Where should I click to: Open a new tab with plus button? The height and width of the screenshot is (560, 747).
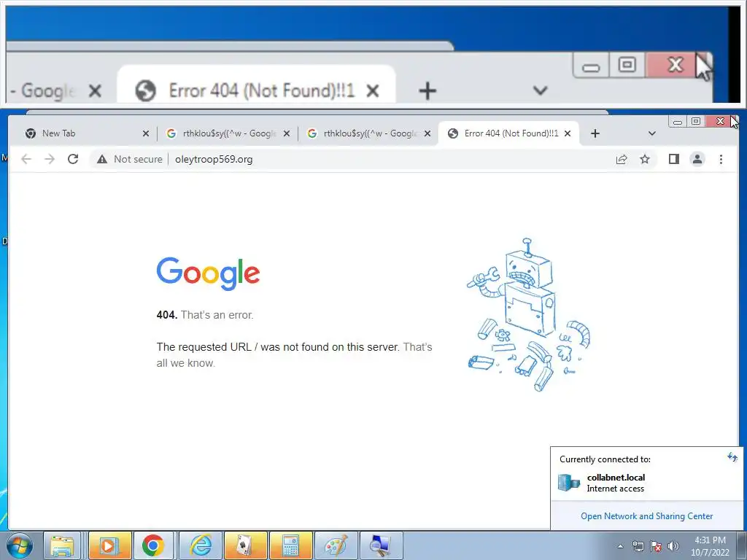tap(595, 133)
